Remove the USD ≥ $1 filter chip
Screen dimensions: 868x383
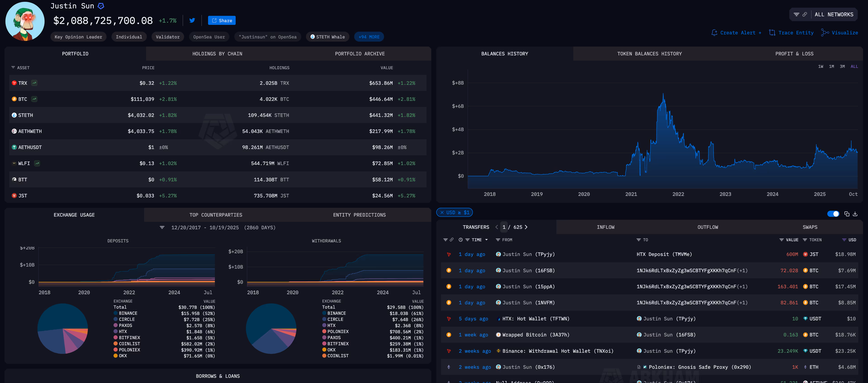[442, 213]
